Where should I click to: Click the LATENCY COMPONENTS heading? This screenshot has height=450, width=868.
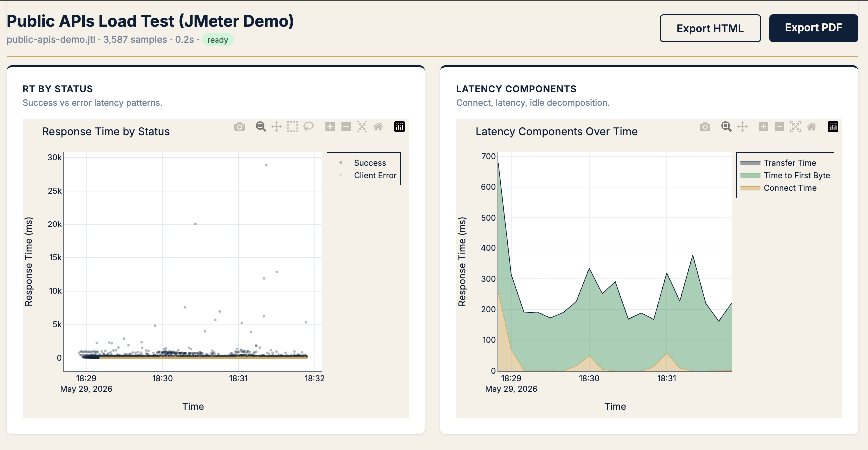click(516, 89)
